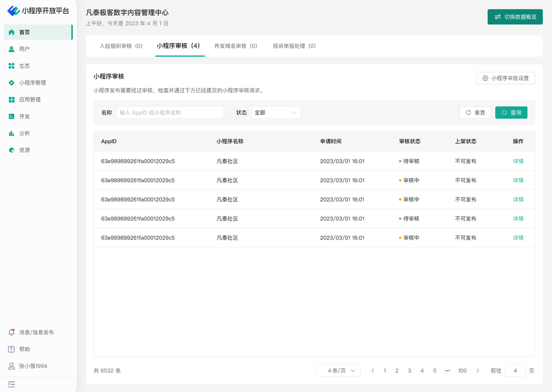Select the Ecosystem (生态) sidebar icon
552x392 pixels.
pyautogui.click(x=12, y=66)
